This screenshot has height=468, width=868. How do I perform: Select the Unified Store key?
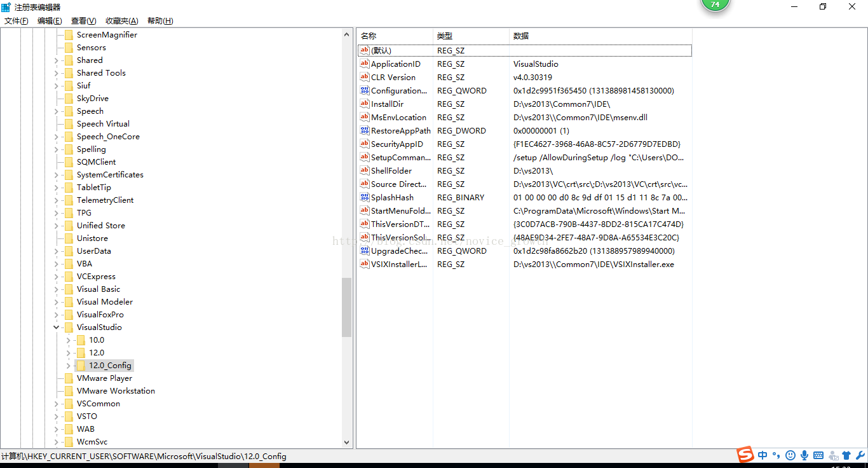point(100,226)
